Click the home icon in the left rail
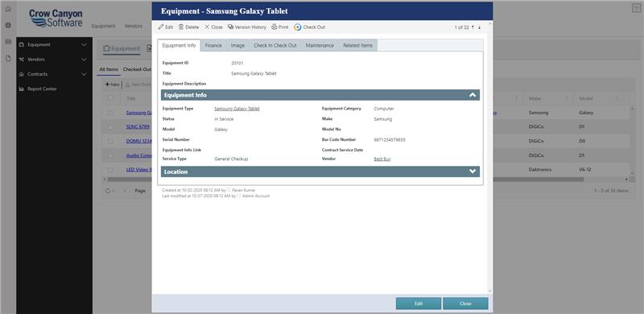The image size is (644, 314). pyautogui.click(x=8, y=9)
